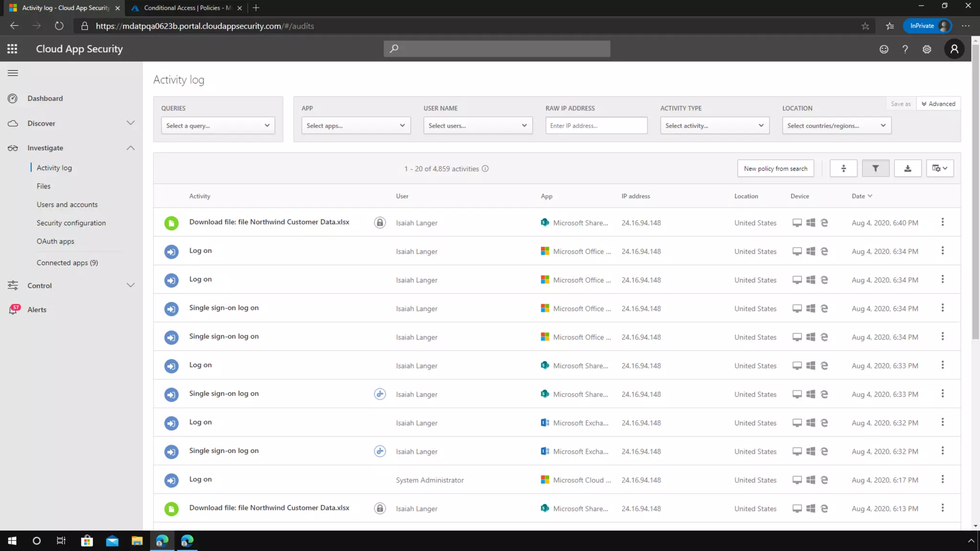Expand the Select activity dropdown
Image resolution: width=980 pixels, height=551 pixels.
tap(714, 125)
